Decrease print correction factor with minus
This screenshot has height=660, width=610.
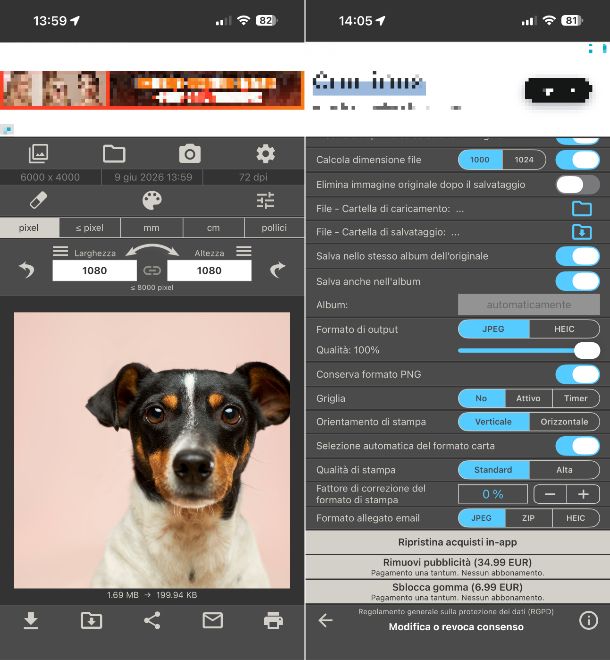pyautogui.click(x=550, y=494)
